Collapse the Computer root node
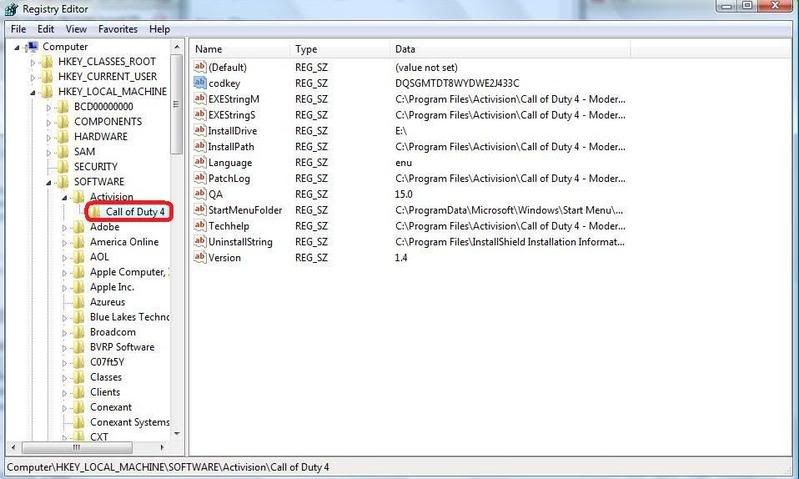This screenshot has width=799, height=479. [x=17, y=47]
